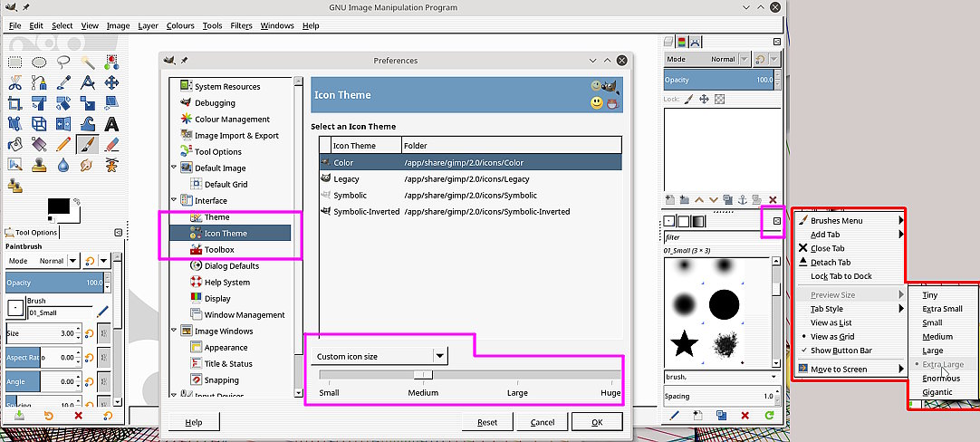This screenshot has height=442, width=980.
Task: Open the Windows menu
Action: 277,25
